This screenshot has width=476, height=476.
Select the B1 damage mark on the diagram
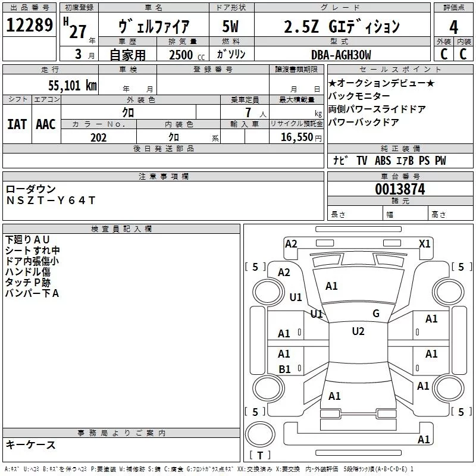click(x=284, y=369)
